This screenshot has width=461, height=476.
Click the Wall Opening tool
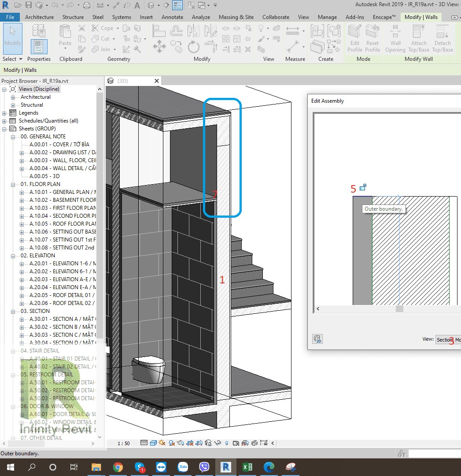pos(395,38)
